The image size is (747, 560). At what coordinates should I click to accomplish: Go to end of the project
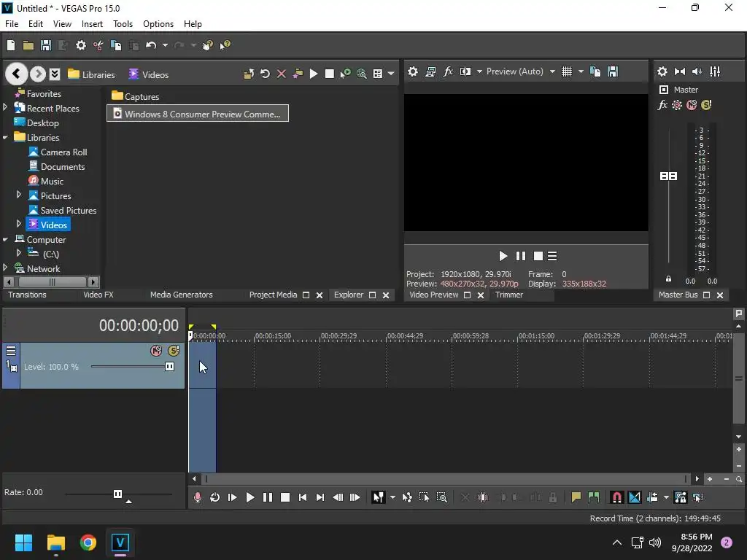click(320, 497)
